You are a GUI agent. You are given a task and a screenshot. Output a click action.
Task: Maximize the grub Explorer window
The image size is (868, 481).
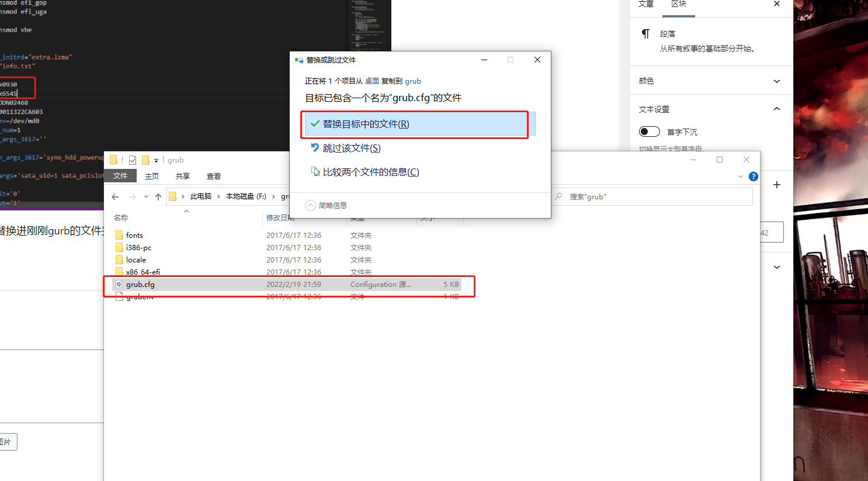(720, 160)
